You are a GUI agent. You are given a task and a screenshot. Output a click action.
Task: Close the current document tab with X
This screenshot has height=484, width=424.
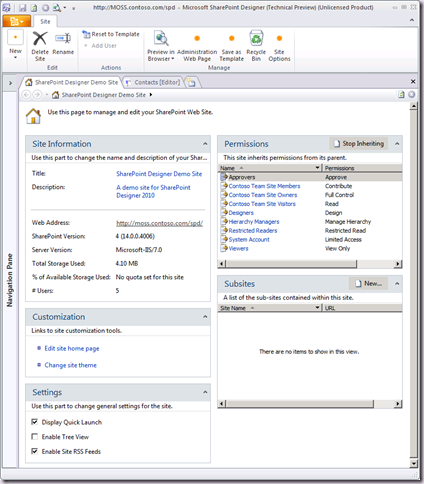click(x=413, y=82)
